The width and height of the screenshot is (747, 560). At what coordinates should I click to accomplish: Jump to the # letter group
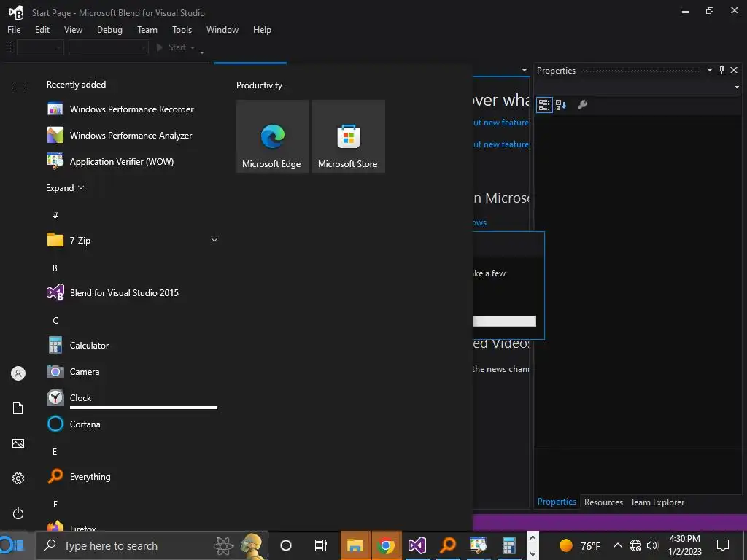55,215
